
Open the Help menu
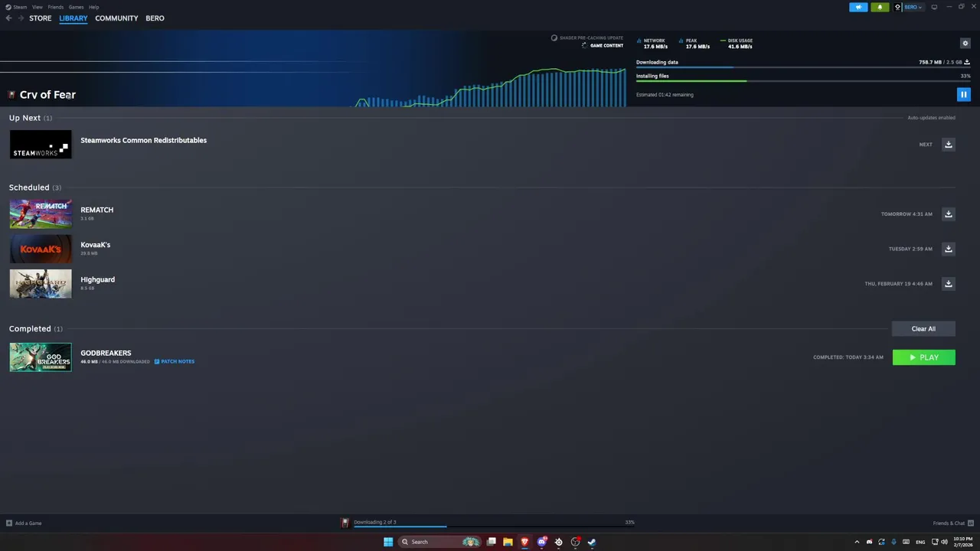(93, 7)
